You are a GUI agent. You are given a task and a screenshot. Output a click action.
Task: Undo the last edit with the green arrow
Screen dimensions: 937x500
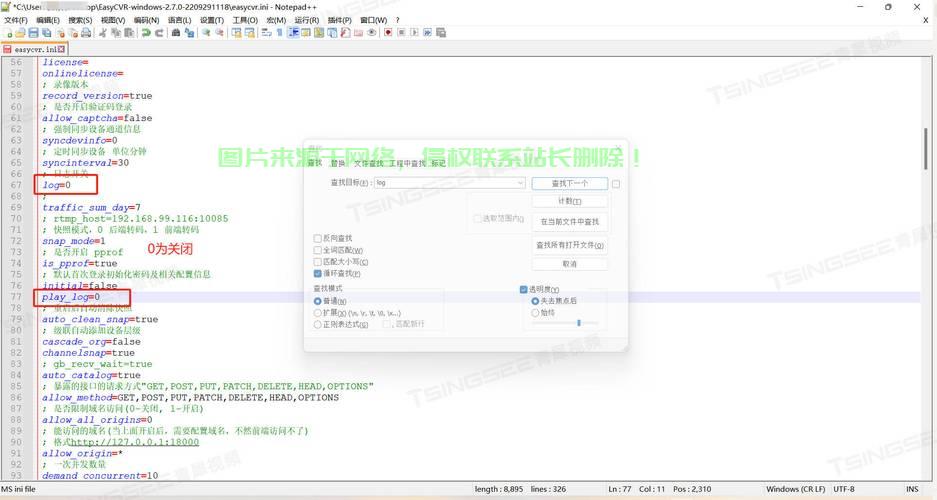[x=146, y=33]
